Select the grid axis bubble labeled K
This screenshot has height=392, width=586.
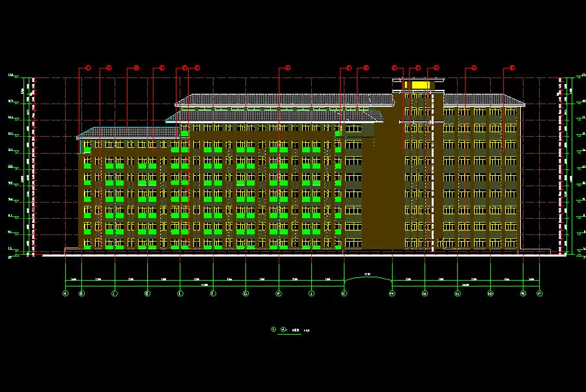pos(344,294)
